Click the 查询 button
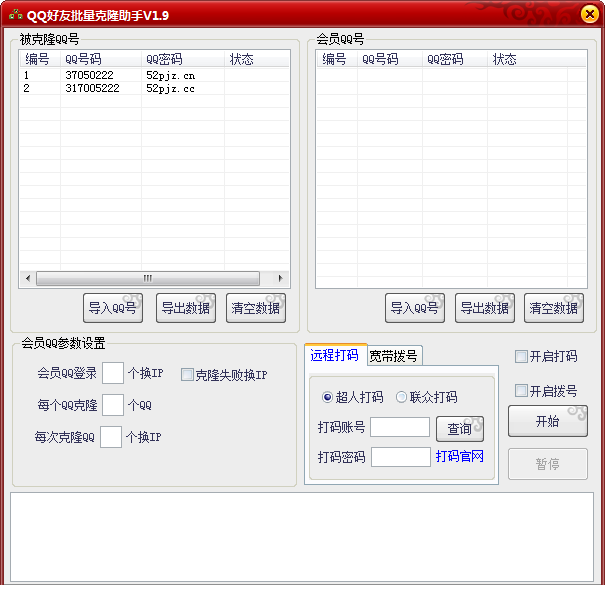This screenshot has width=605, height=608. [x=460, y=429]
